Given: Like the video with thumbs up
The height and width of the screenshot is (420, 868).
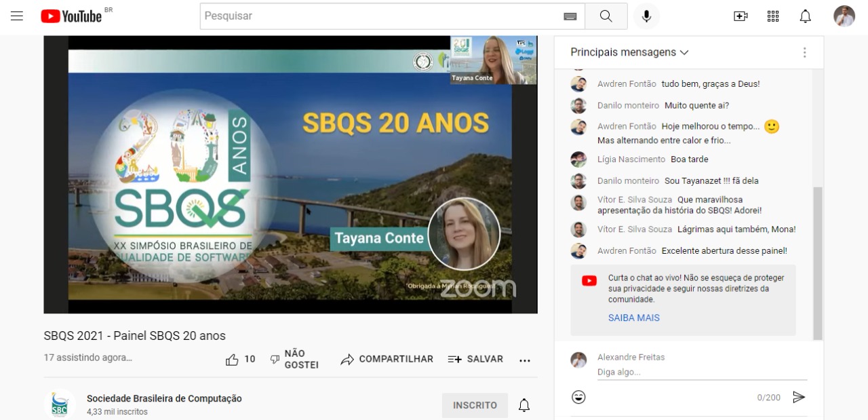Looking at the screenshot, I should (x=233, y=360).
